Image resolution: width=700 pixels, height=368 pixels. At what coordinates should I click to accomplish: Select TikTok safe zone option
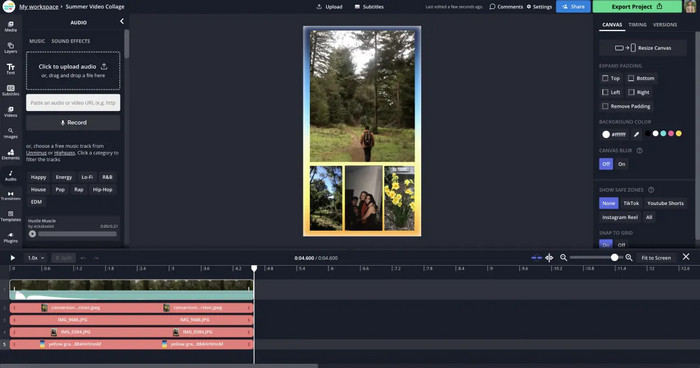(x=631, y=203)
